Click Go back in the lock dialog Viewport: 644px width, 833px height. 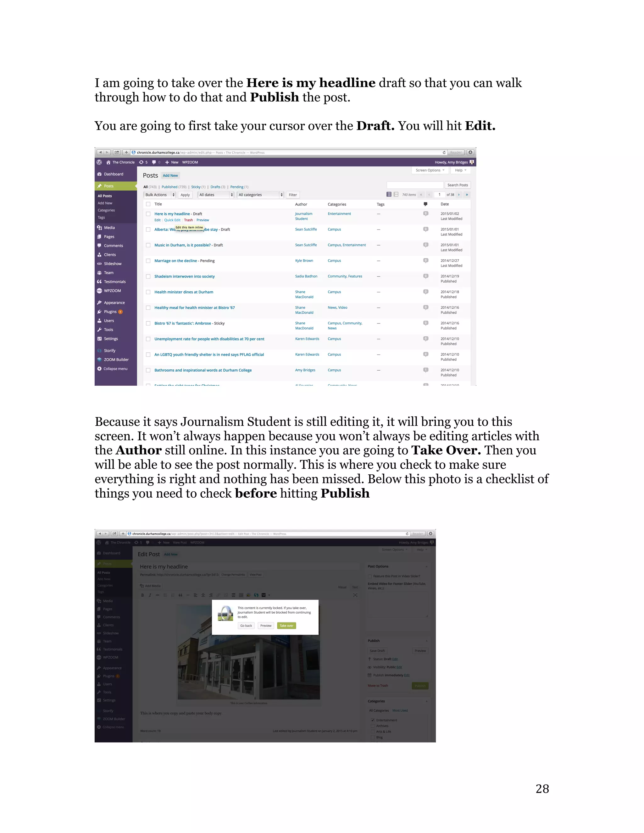point(246,626)
